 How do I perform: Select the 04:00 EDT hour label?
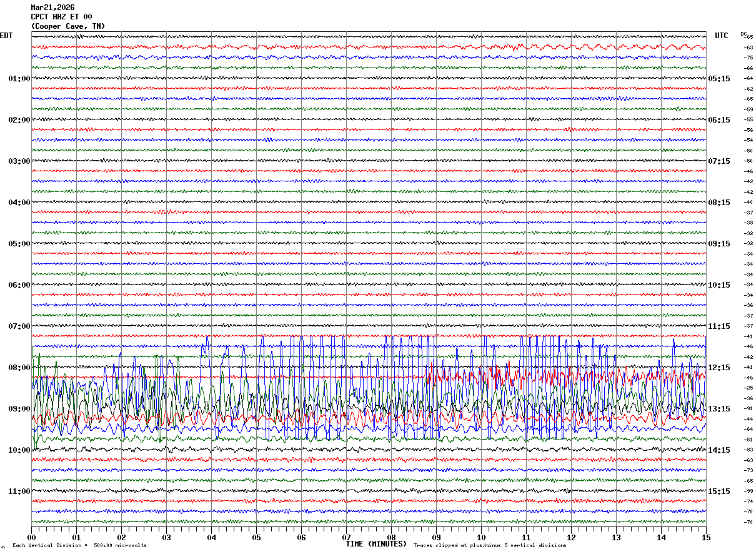point(19,203)
